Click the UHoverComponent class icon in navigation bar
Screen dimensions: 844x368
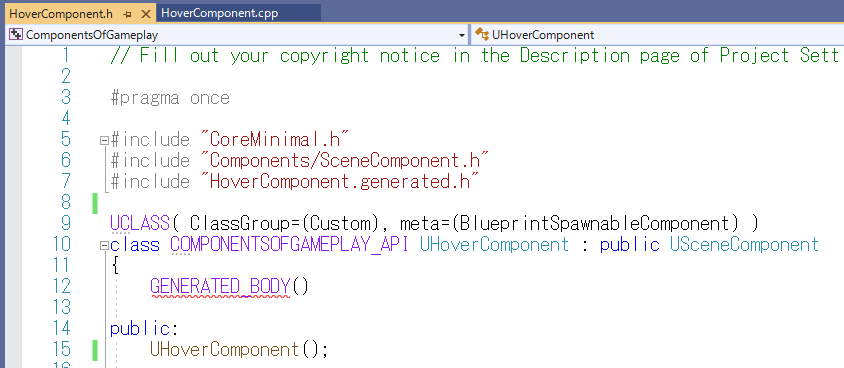point(482,34)
